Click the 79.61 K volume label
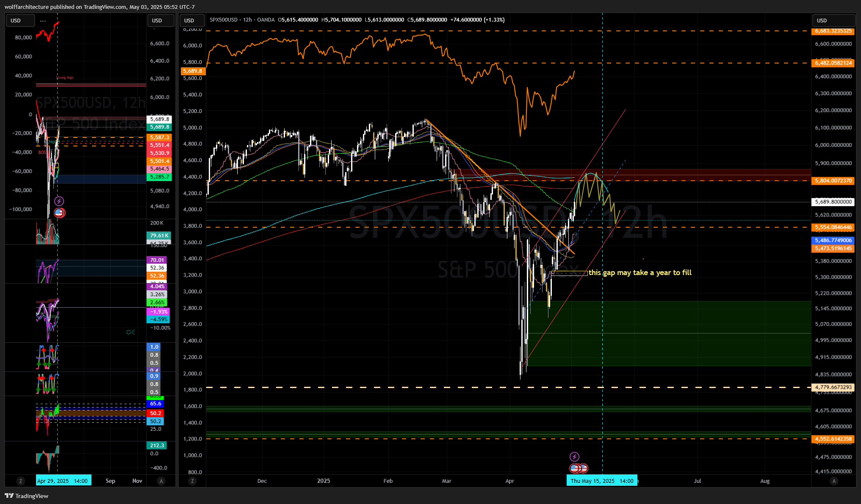The width and height of the screenshot is (861, 504). pos(159,236)
